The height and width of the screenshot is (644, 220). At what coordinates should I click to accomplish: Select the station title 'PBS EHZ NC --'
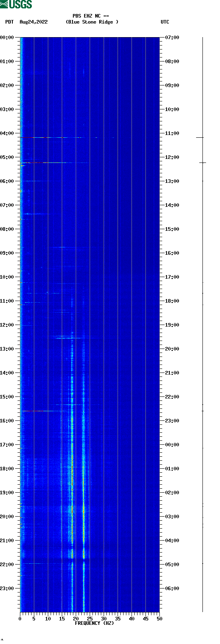pyautogui.click(x=91, y=16)
